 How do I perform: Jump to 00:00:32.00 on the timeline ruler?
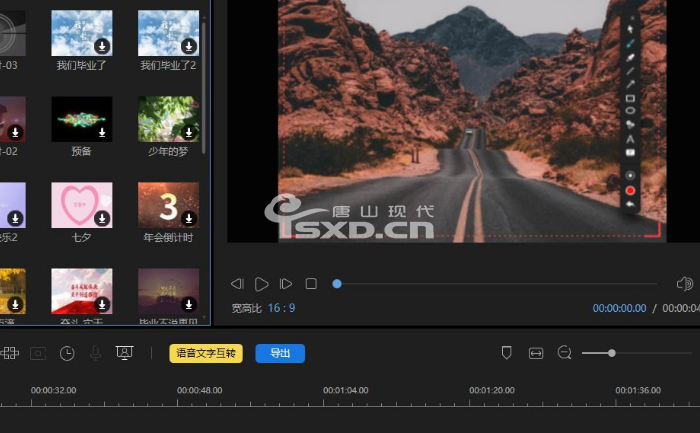[54, 390]
